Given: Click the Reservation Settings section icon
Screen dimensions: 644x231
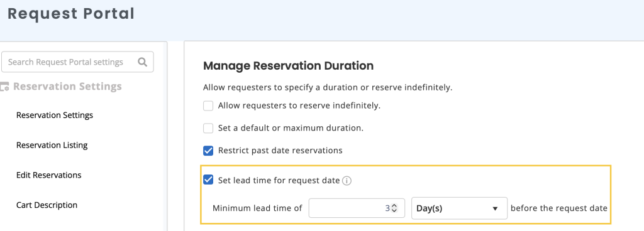Looking at the screenshot, I should click(x=4, y=87).
